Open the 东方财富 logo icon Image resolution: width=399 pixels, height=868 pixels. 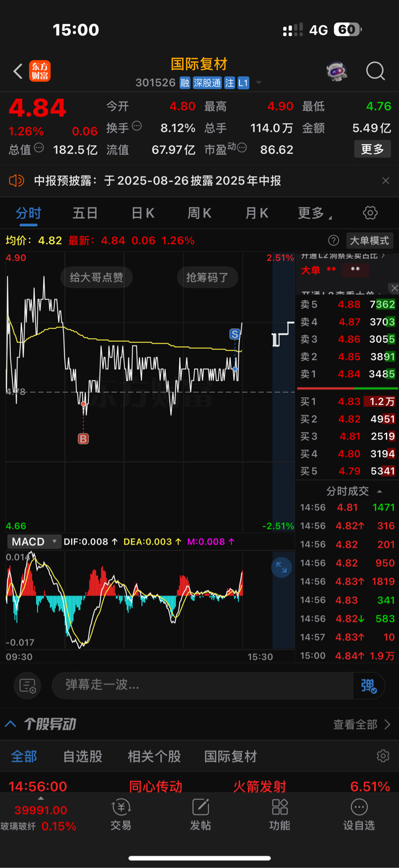[40, 71]
